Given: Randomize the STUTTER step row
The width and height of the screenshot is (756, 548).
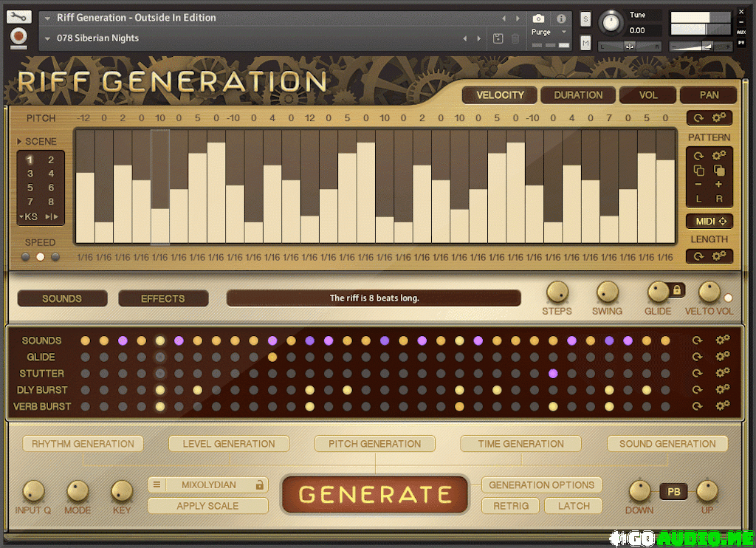Looking at the screenshot, I should [697, 374].
